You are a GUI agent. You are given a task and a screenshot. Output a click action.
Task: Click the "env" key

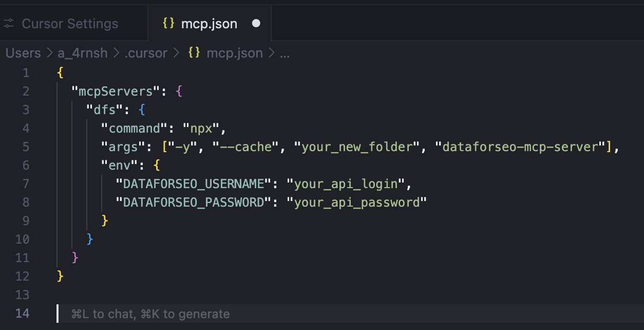[x=120, y=166]
